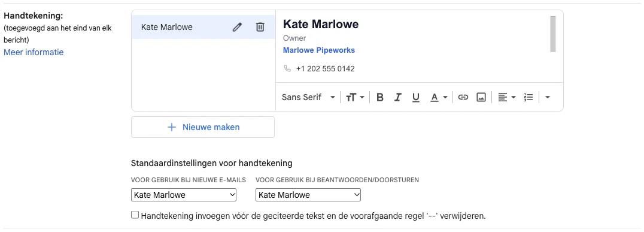Click the Owner title text in signature
Image resolution: width=644 pixels, height=232 pixels.
click(294, 38)
